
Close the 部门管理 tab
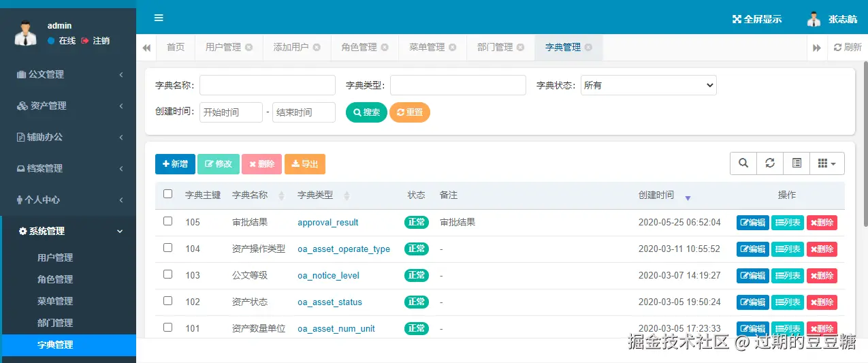tap(521, 48)
